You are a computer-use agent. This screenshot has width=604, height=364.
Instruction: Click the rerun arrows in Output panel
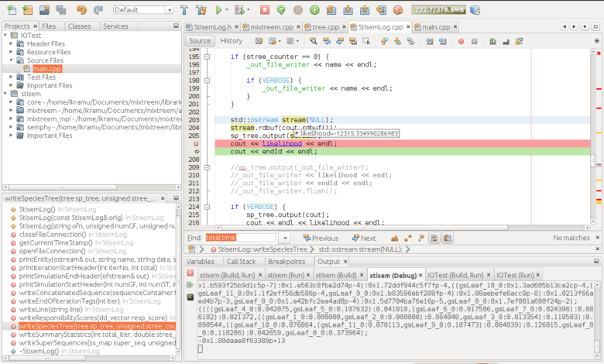pos(190,285)
